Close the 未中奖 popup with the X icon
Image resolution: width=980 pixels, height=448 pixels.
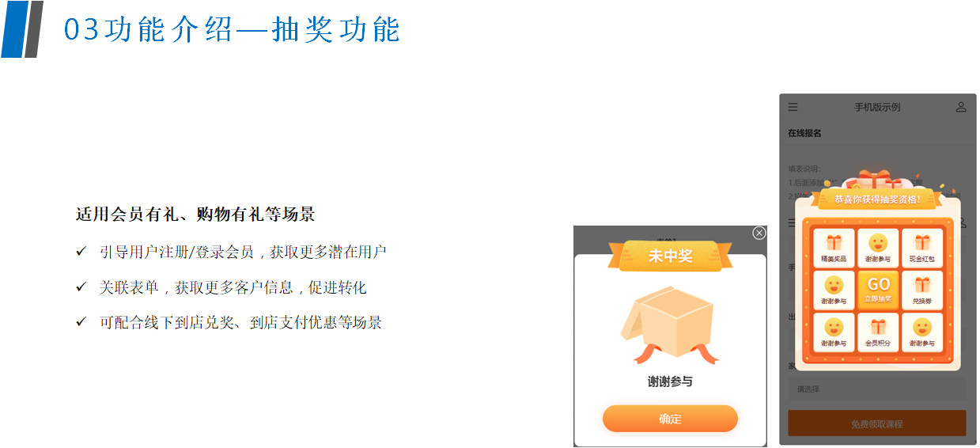tap(759, 233)
